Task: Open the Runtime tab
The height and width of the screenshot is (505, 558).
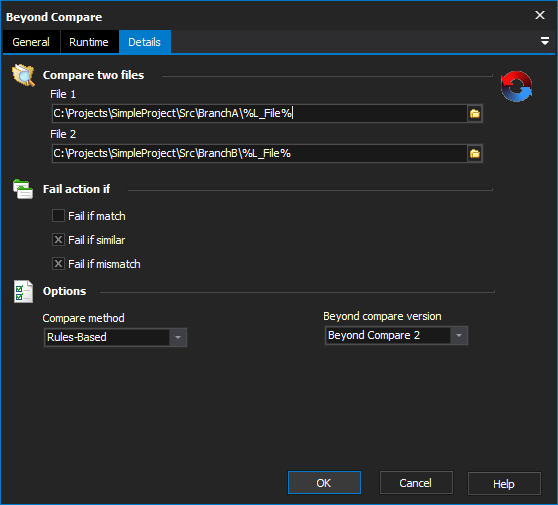Action: point(89,42)
